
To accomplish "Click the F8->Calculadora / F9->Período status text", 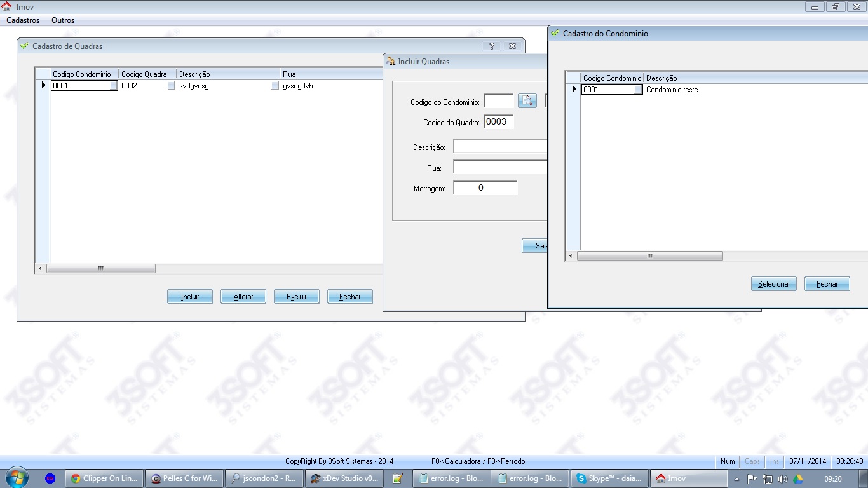I will point(478,461).
